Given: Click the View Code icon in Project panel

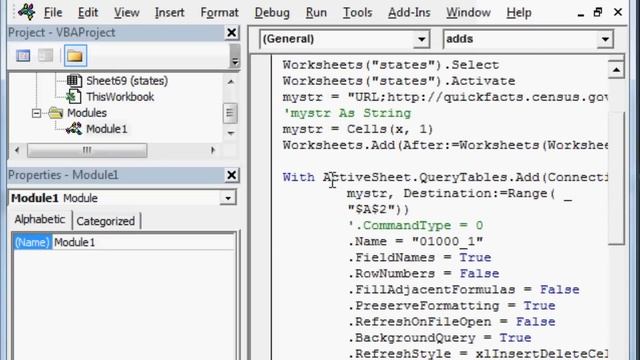Looking at the screenshot, I should [23, 56].
